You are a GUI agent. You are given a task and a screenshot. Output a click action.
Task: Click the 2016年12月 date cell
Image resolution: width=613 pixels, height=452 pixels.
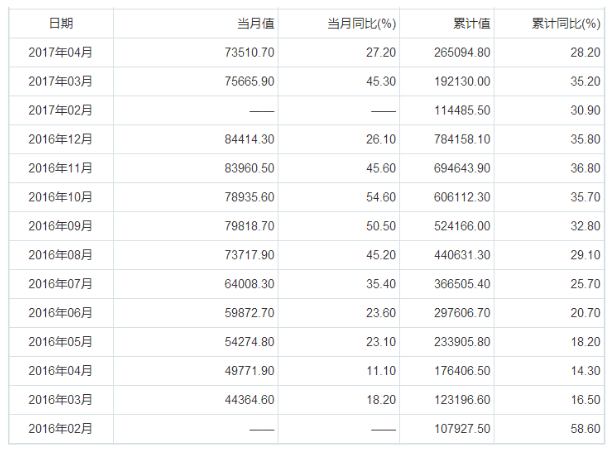tap(60, 139)
